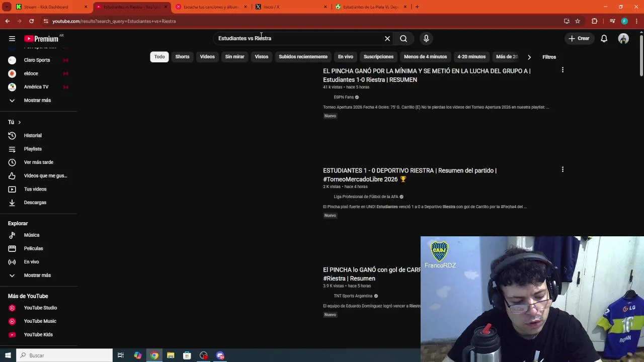Reload the page in Chrome
644x362 pixels.
31,21
